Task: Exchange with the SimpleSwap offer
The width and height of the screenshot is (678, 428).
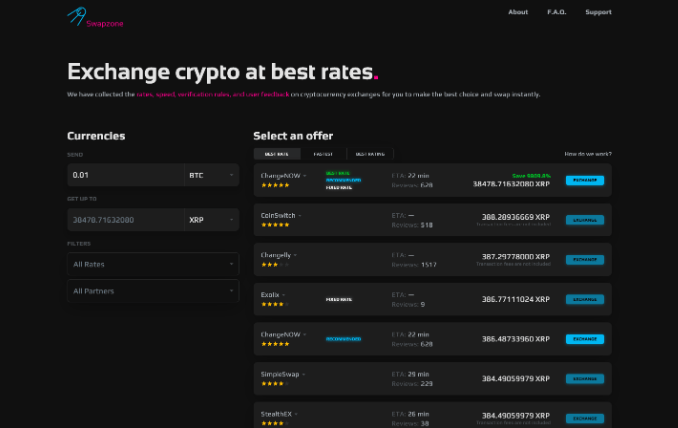Action: pyautogui.click(x=585, y=379)
